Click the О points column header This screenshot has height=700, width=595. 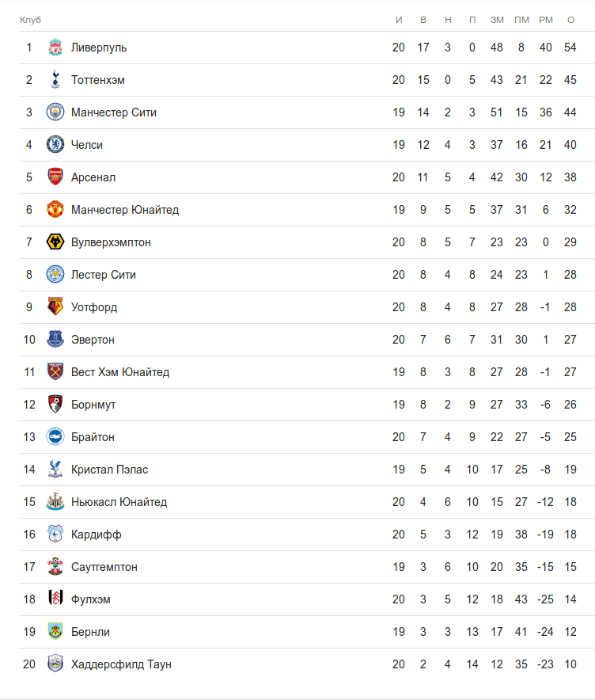(570, 20)
